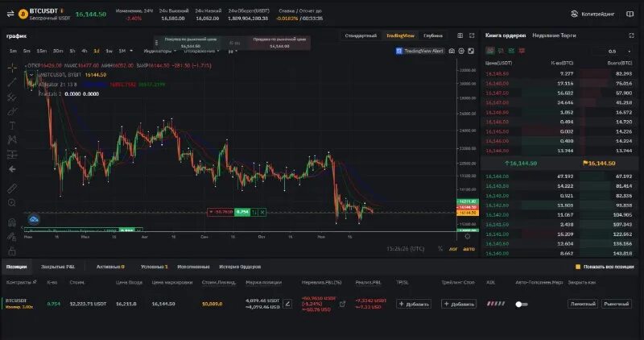Open the Недавние Торги tab

pos(554,35)
